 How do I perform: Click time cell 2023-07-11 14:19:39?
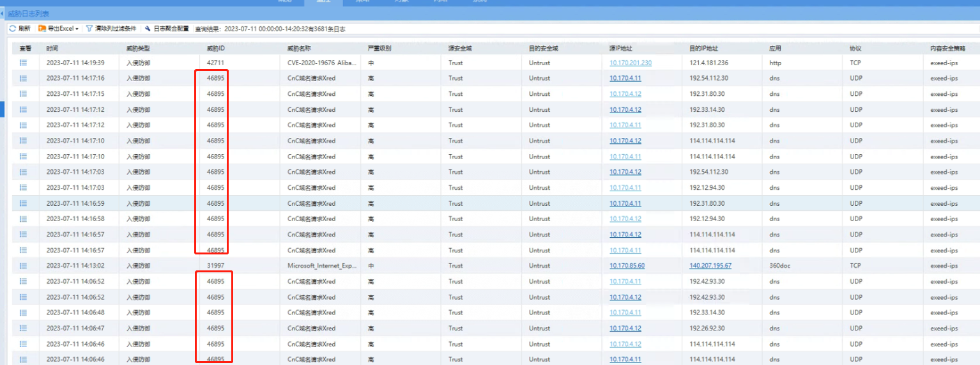[75, 63]
